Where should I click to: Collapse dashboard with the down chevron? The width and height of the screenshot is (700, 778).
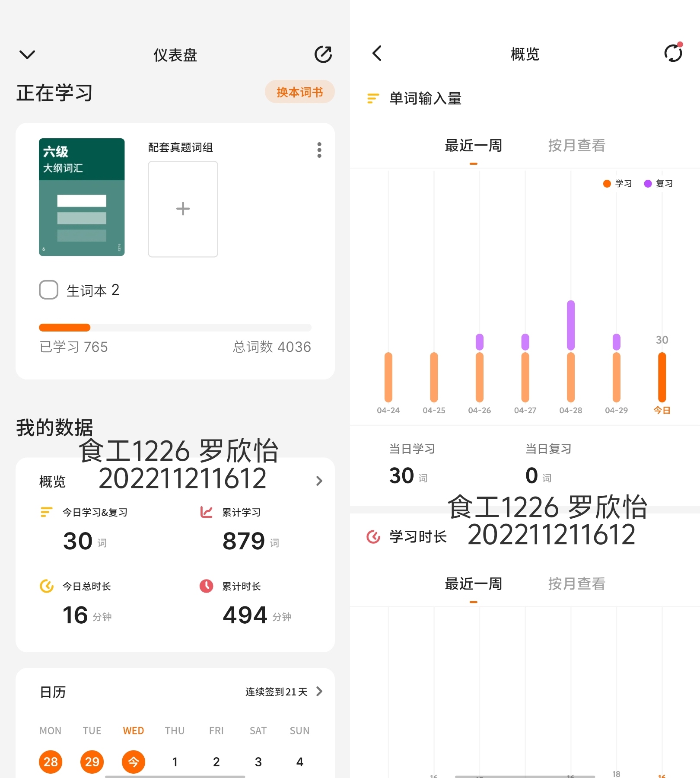(x=27, y=55)
